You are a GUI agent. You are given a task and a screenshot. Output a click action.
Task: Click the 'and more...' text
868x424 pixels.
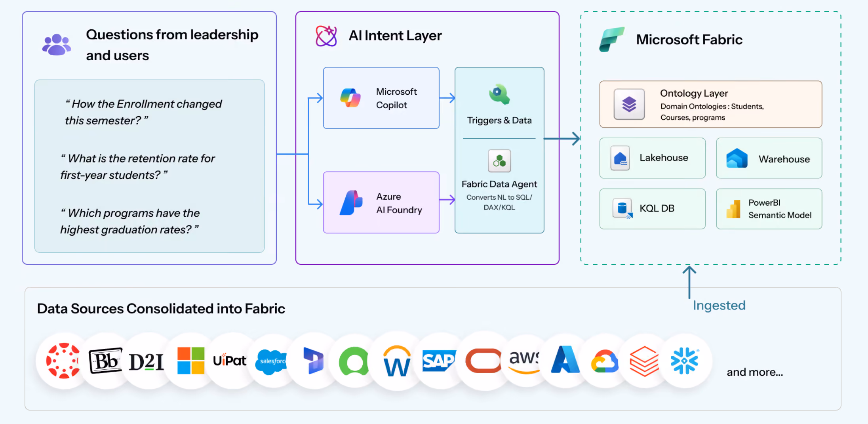(x=755, y=372)
